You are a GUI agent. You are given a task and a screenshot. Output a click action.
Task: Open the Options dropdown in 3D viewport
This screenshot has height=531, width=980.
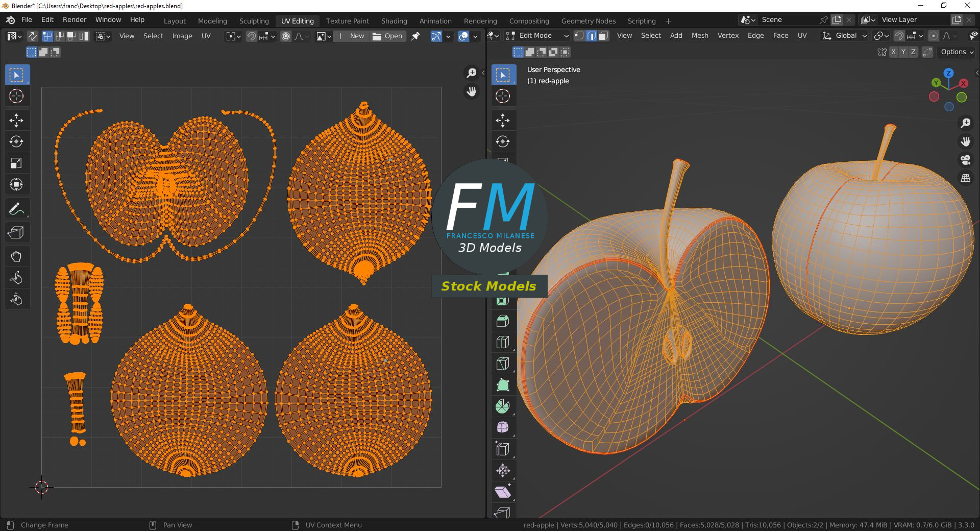coord(957,52)
